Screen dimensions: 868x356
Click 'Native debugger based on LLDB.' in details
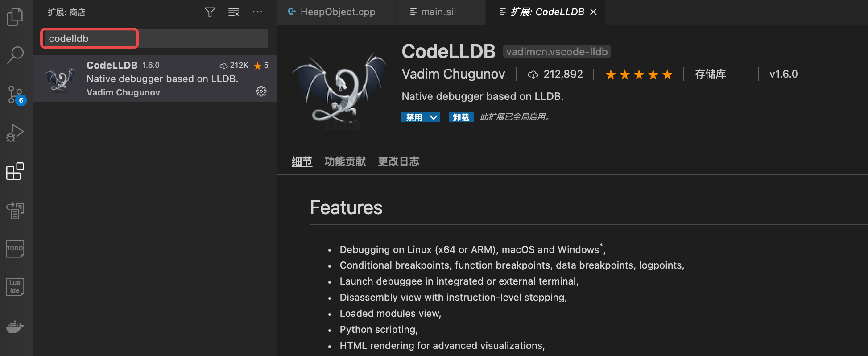point(483,96)
